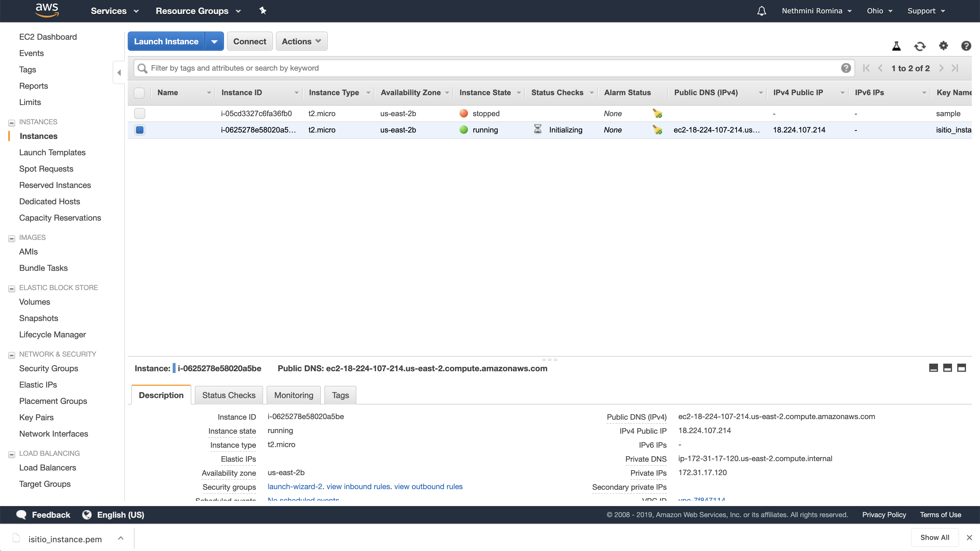Click alarm icon for stopped instance
The height and width of the screenshot is (551, 980).
[657, 114]
